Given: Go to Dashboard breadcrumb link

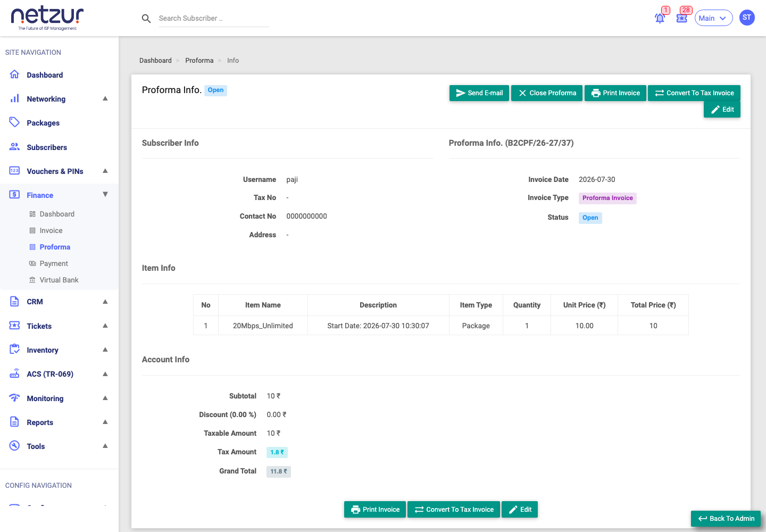Looking at the screenshot, I should [155, 61].
